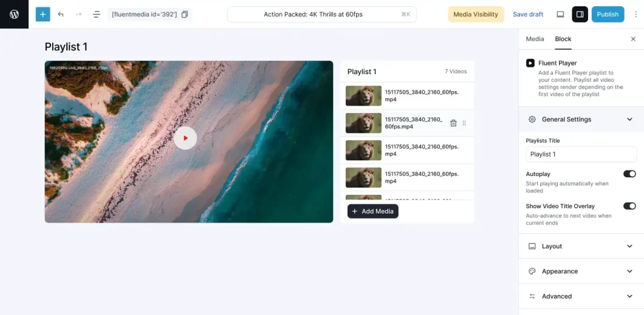The height and width of the screenshot is (315, 644).
Task: Switch to the Media tab
Action: [535, 39]
